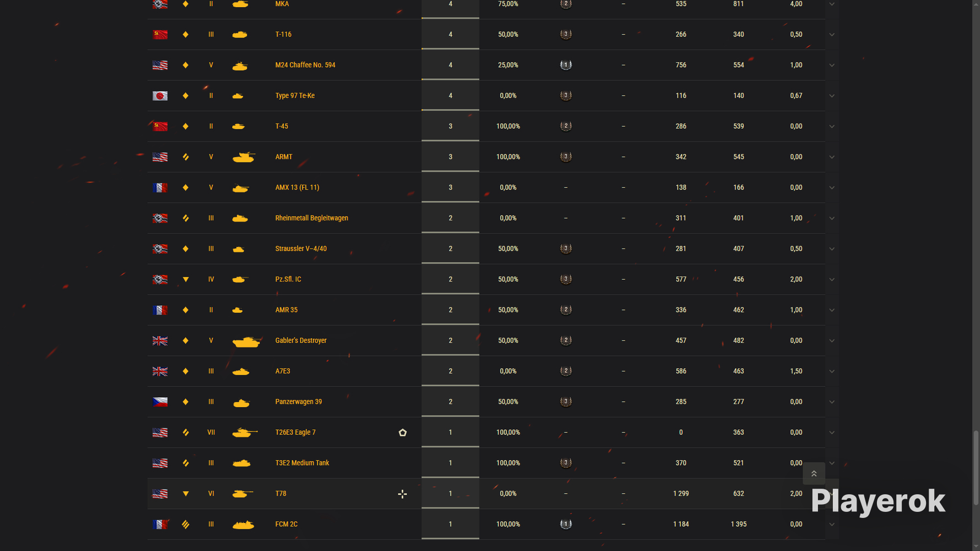Click the Czech flag beside Panzerwagen 39
The width and height of the screenshot is (980, 551).
pyautogui.click(x=160, y=402)
